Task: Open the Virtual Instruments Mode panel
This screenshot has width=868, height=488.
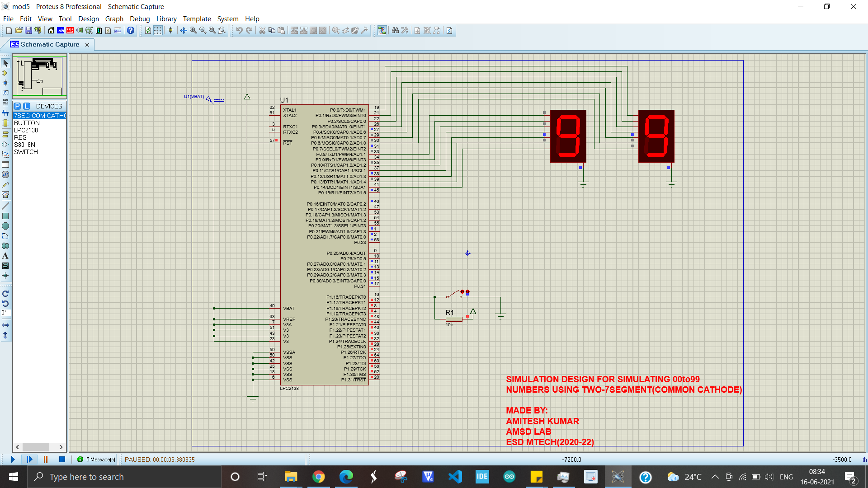Action: click(6, 193)
